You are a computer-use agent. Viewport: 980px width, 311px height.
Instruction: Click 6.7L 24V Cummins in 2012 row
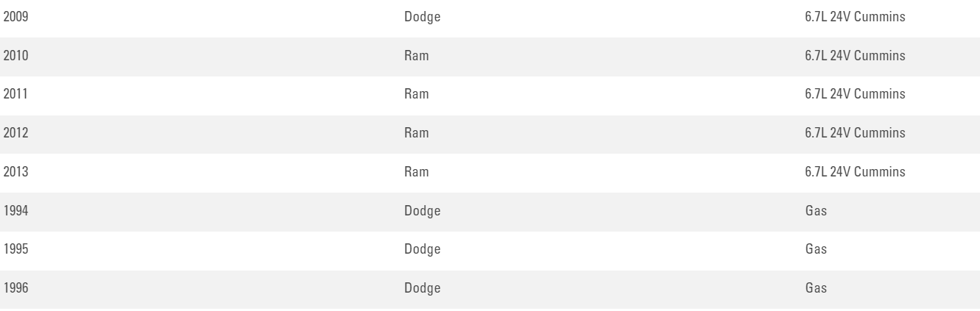855,133
